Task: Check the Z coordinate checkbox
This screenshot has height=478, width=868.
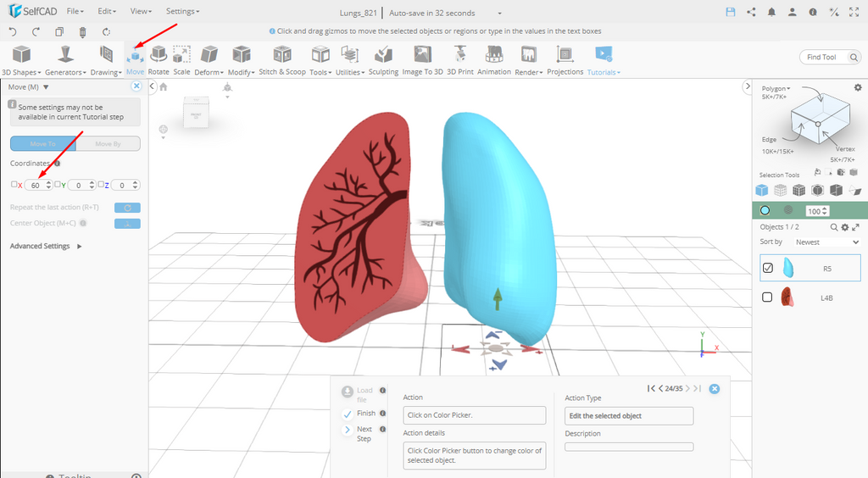Action: (102, 184)
